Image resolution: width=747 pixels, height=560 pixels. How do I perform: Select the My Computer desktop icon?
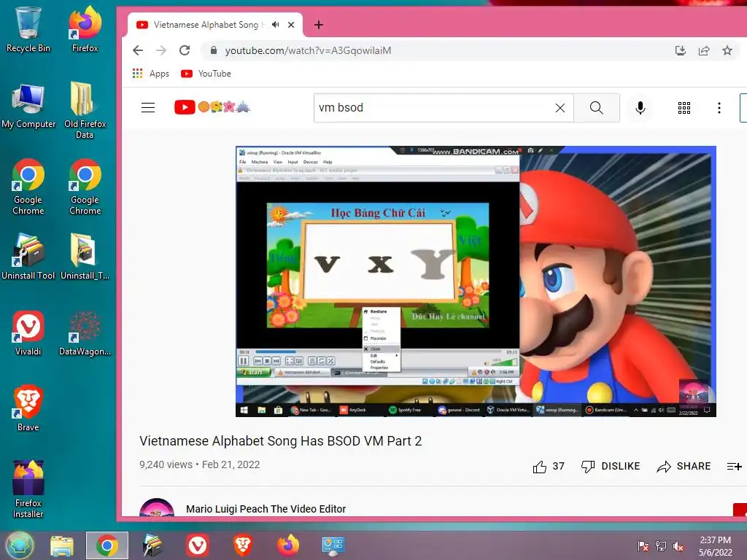[x=28, y=106]
